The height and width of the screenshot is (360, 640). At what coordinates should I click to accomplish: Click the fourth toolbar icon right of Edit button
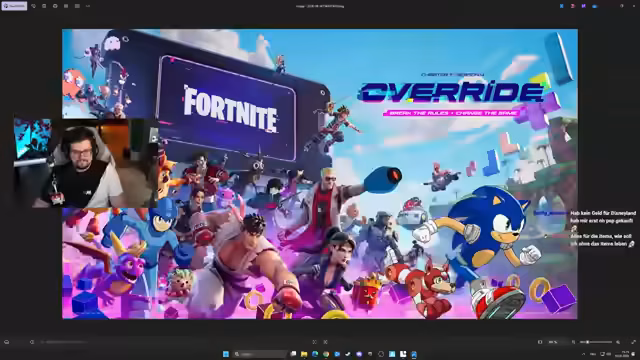pyautogui.click(x=66, y=6)
